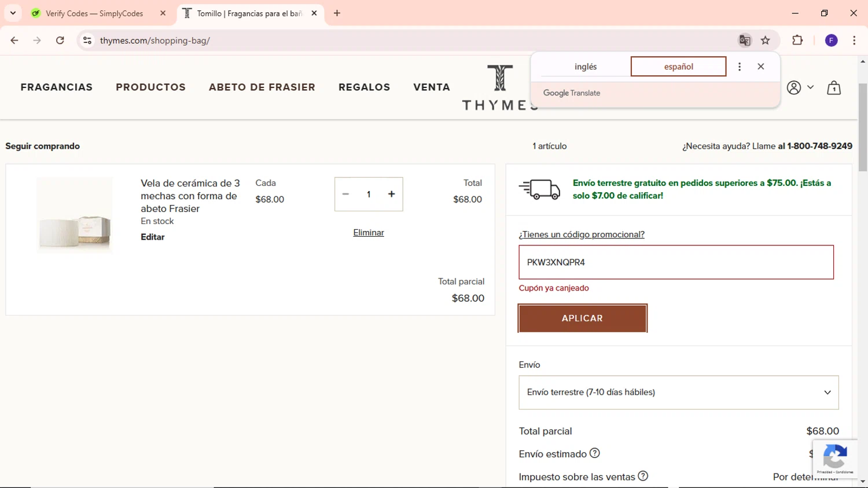Open the Envío terrestre shipping dropdown
Image resolution: width=868 pixels, height=488 pixels.
[678, 392]
